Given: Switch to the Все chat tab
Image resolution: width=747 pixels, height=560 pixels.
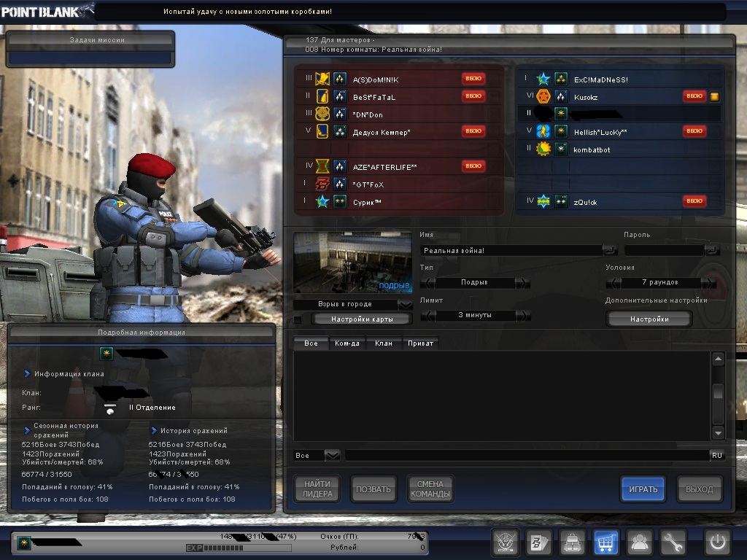Looking at the screenshot, I should point(311,343).
